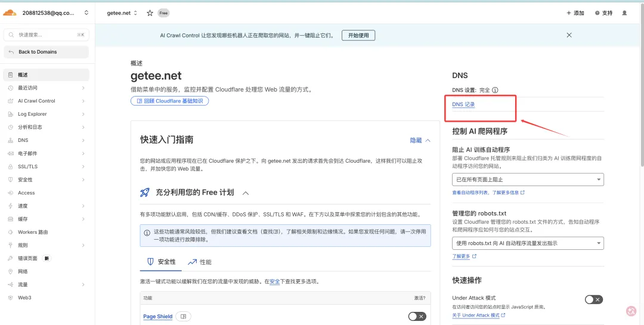644x325 pixels.
Task: Dismiss the AI Crawl Control banner
Action: 569,35
